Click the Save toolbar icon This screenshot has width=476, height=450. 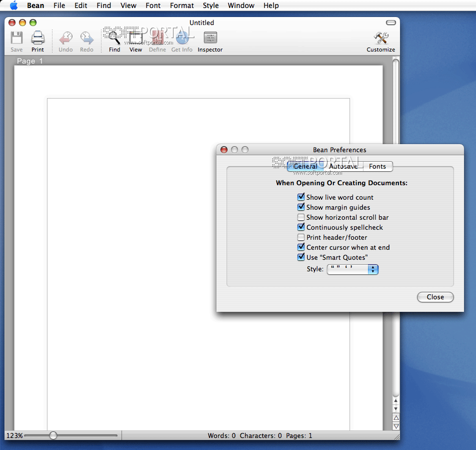tap(16, 38)
